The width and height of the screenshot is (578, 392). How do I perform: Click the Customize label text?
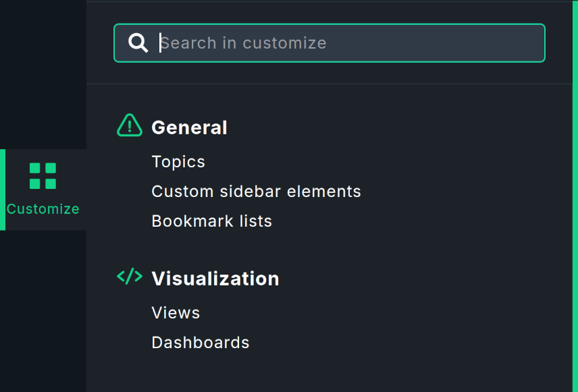(43, 209)
